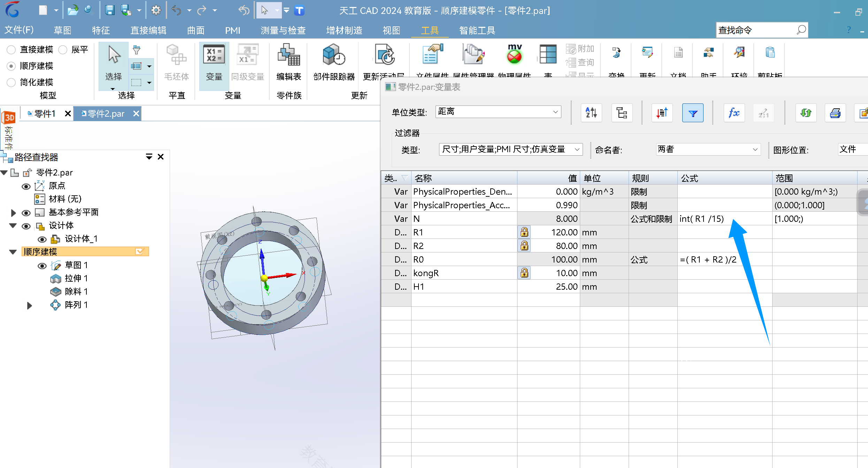Click the H1 variable name cell
The width and height of the screenshot is (868, 468).
(x=464, y=287)
